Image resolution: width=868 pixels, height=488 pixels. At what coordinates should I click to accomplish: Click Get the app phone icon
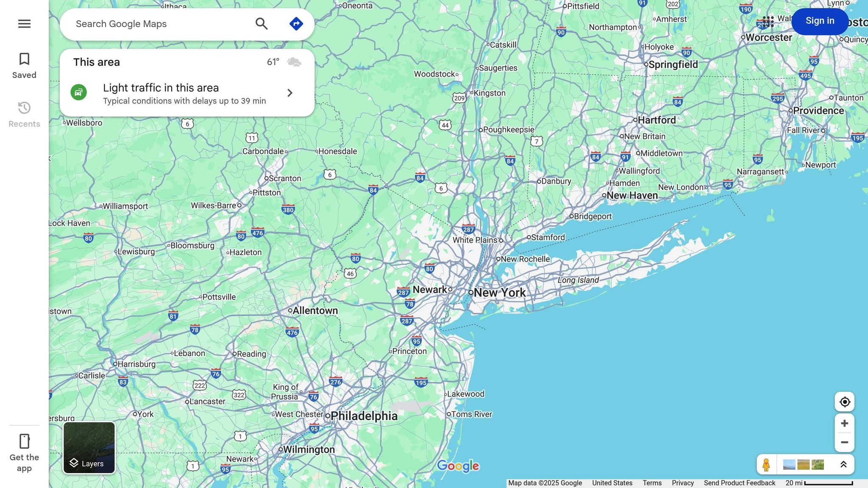[x=24, y=441]
